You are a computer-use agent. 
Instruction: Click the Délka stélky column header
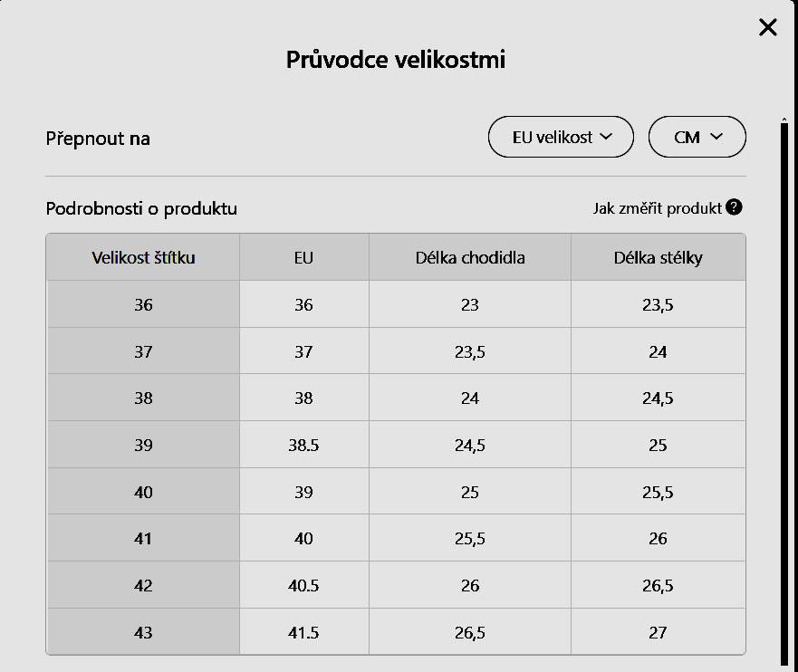click(658, 257)
